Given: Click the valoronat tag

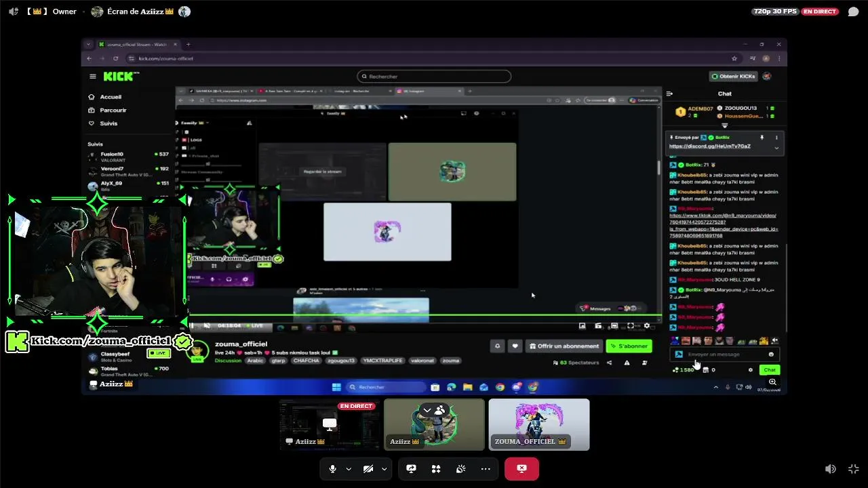Looking at the screenshot, I should pyautogui.click(x=423, y=361).
